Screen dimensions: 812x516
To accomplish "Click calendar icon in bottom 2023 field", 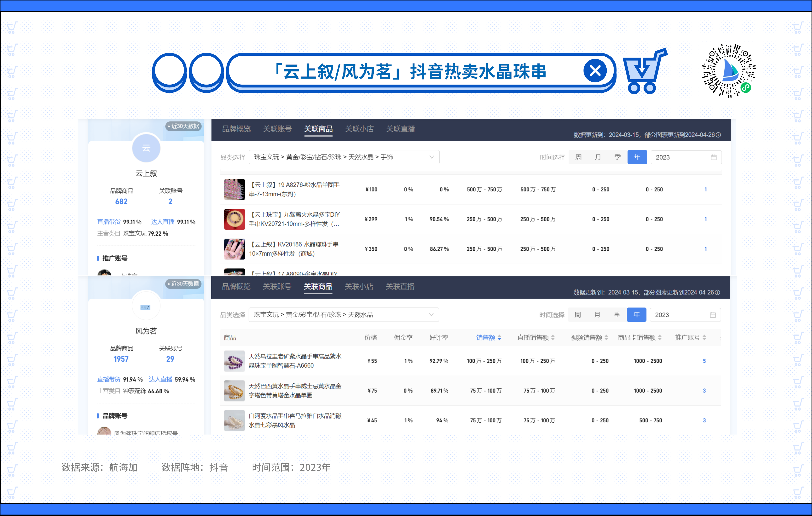I will click(712, 315).
